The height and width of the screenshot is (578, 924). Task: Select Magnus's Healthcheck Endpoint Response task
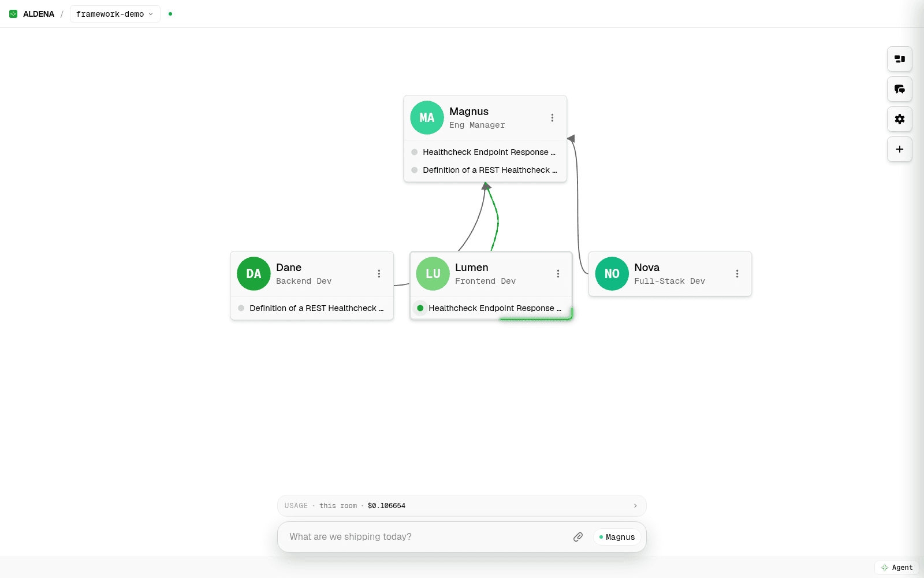(x=485, y=152)
